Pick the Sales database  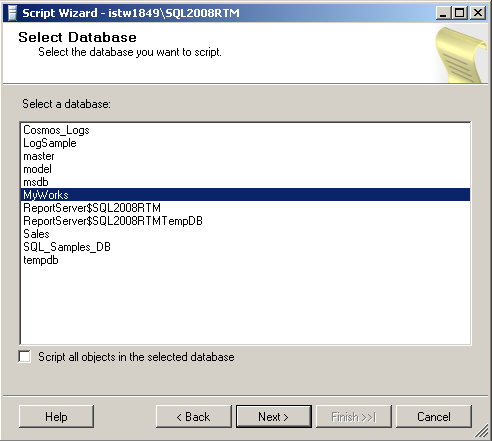pos(245,234)
